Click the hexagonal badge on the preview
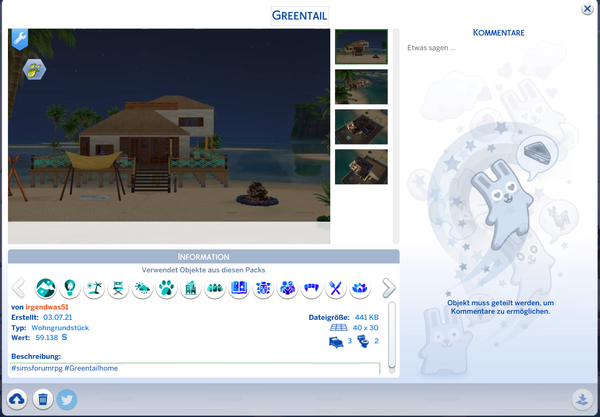Screen dimensions: 600x417 34,70
